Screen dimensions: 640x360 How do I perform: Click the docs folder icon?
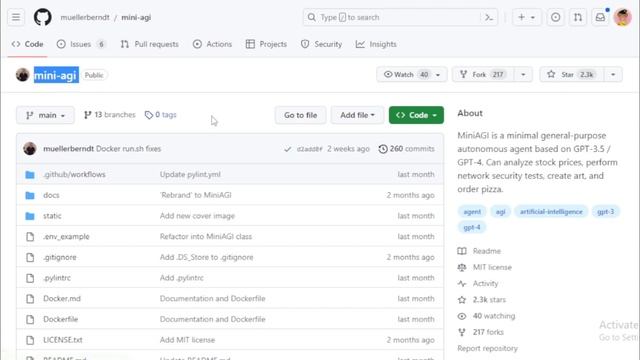click(30, 196)
